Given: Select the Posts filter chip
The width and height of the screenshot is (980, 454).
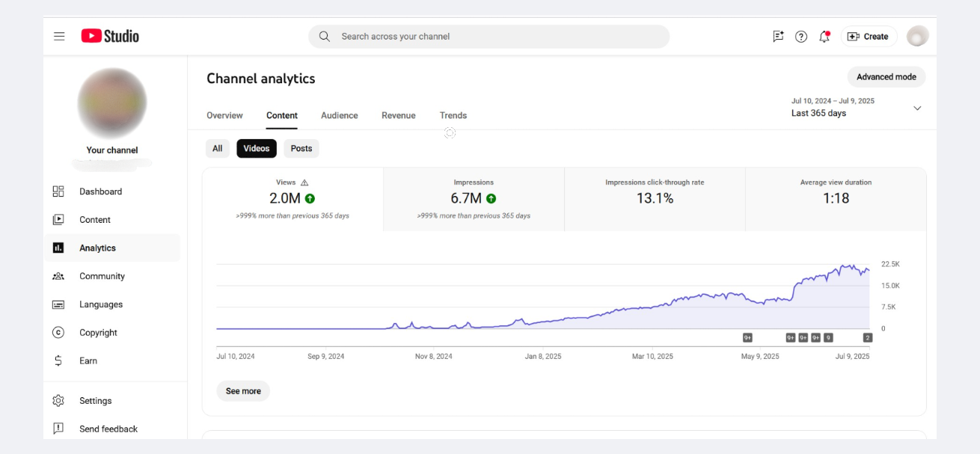Looking at the screenshot, I should click(301, 148).
